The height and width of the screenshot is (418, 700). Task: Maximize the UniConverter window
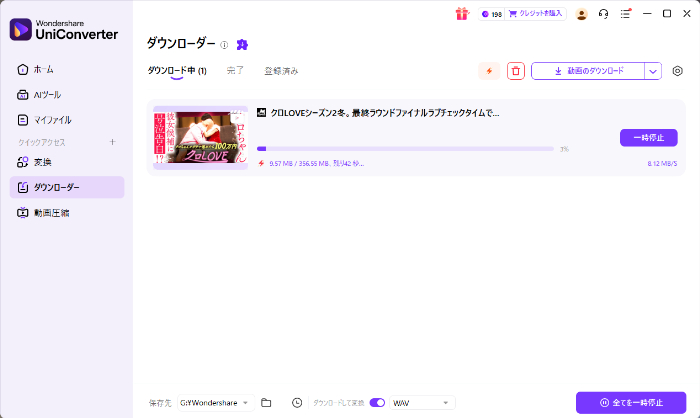[x=667, y=14]
